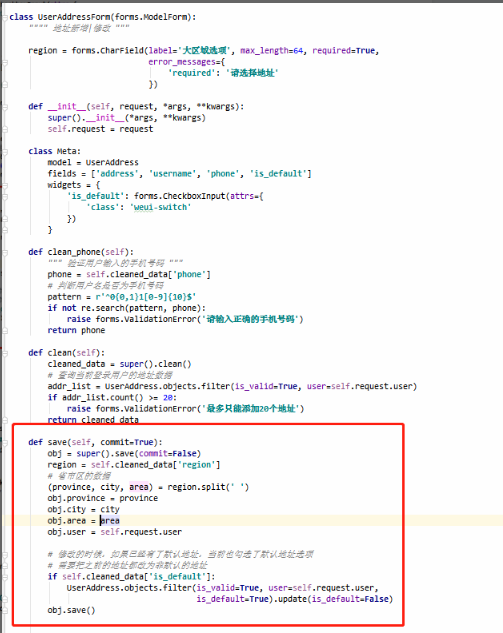
Task: Click the '最多只能添加20个地址' ValidationError line
Action: [x=185, y=409]
